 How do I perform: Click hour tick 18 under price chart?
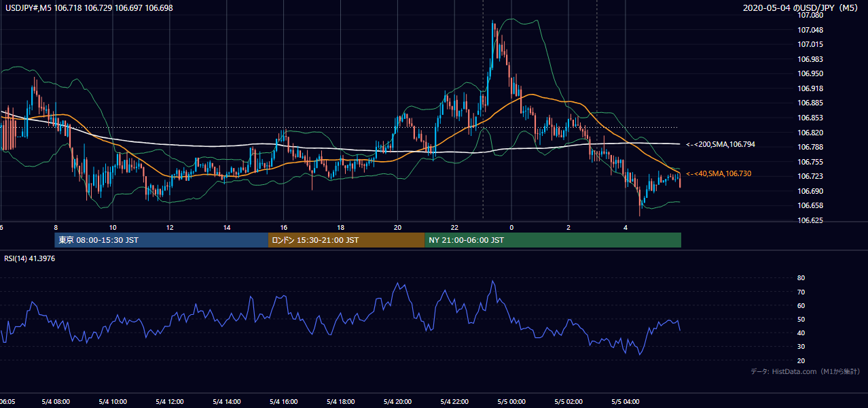[341, 227]
